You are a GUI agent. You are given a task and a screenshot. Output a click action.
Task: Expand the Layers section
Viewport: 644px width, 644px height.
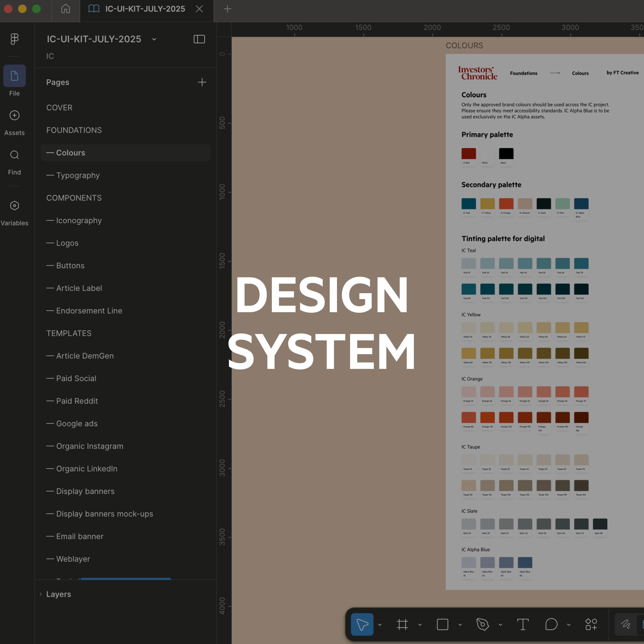(x=41, y=594)
